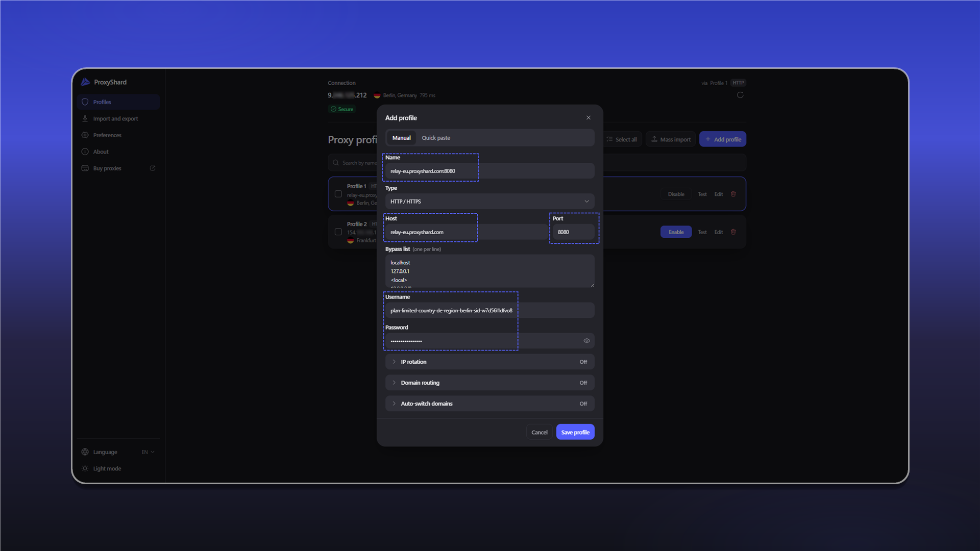Image resolution: width=980 pixels, height=551 pixels.
Task: Click Select all in profile list
Action: click(622, 139)
